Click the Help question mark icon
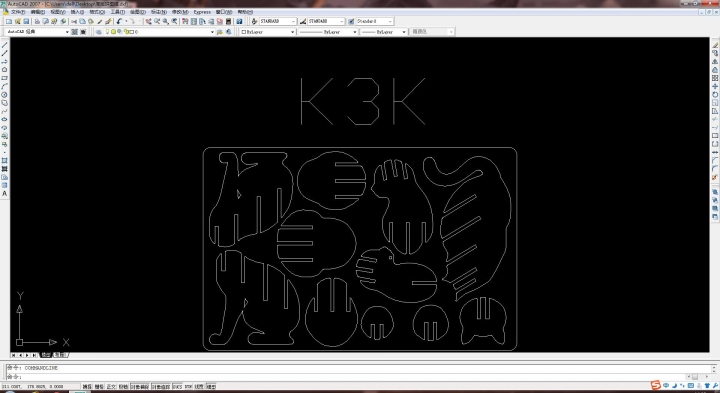720x393 pixels. pos(239,22)
